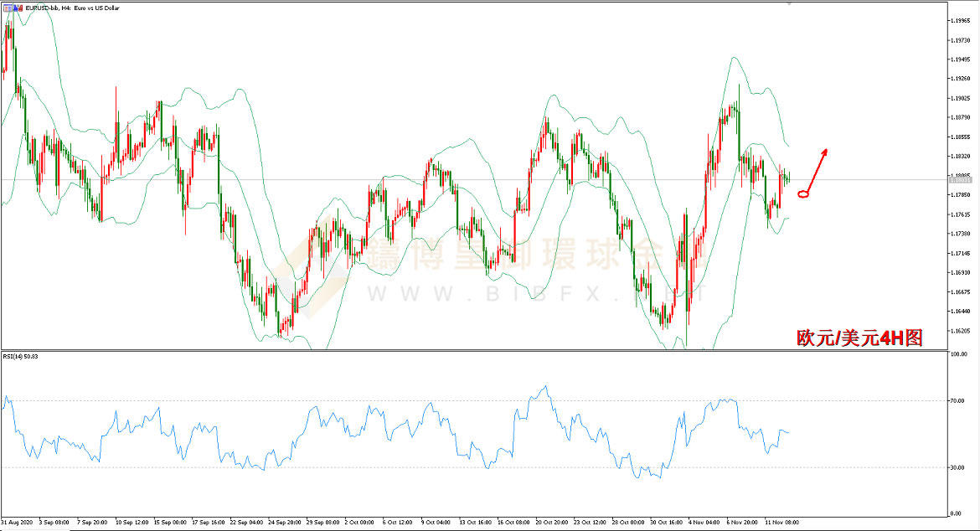Click the 20 Oct 20:00 time axis label
Screen dimensions: 980x531
click(552, 522)
